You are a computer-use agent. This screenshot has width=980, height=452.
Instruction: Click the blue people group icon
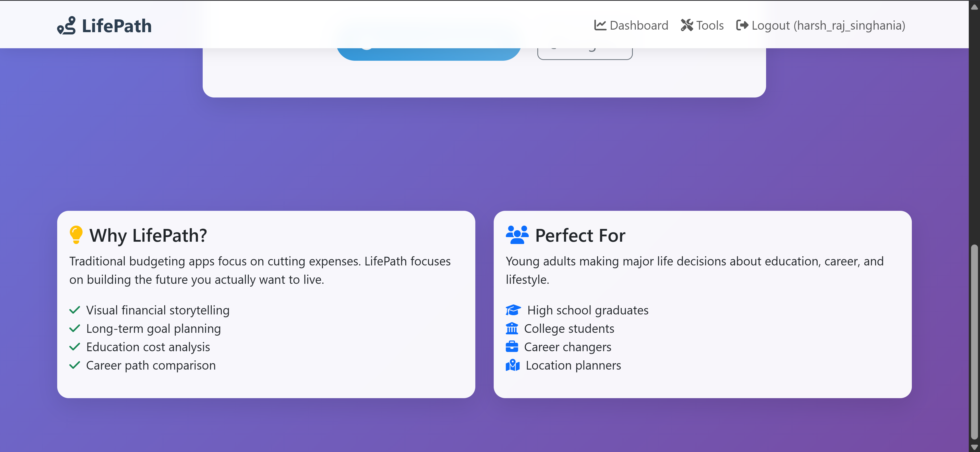click(517, 234)
